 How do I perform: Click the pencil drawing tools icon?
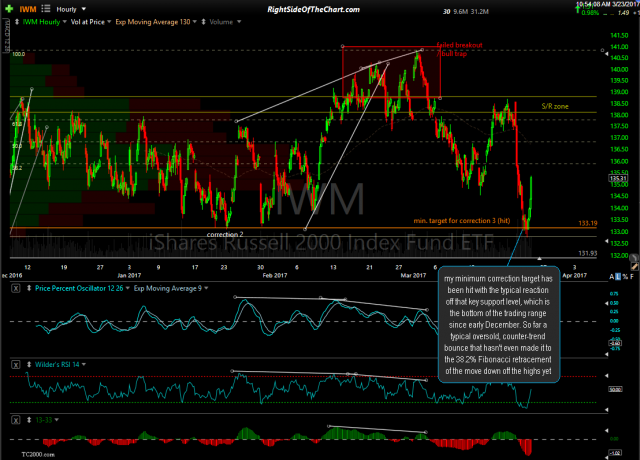coord(634,266)
